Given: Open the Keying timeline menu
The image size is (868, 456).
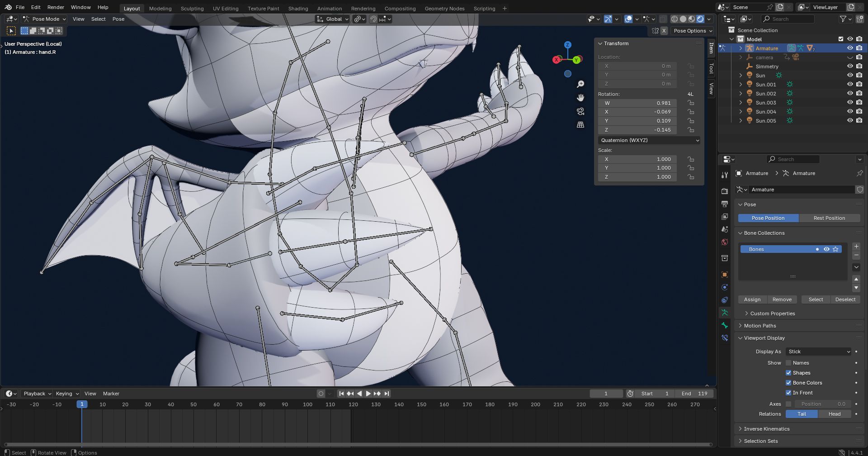Looking at the screenshot, I should pos(66,394).
